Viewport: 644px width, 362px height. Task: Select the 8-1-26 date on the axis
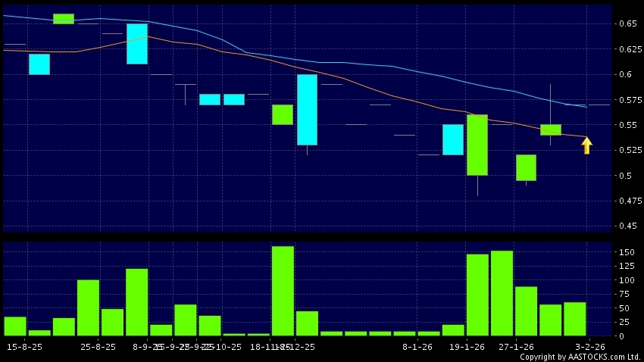click(x=417, y=346)
